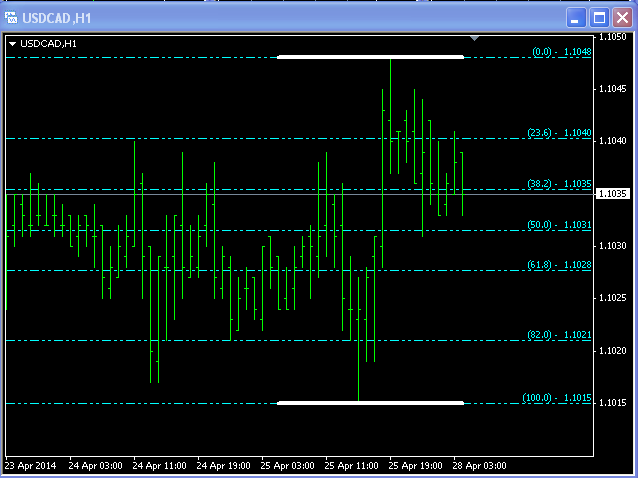Select the (100.0) - 1.1015 Fibonacci label
This screenshot has height=480, width=640.
coord(557,398)
